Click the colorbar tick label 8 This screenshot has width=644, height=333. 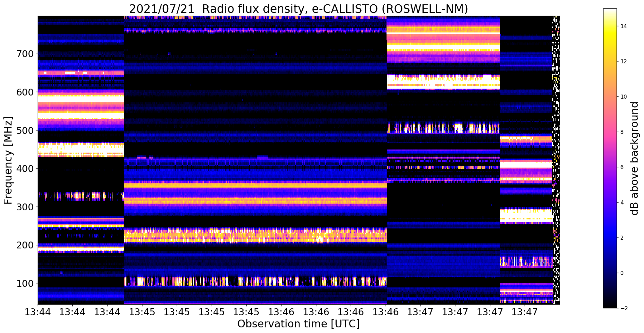pos(622,132)
